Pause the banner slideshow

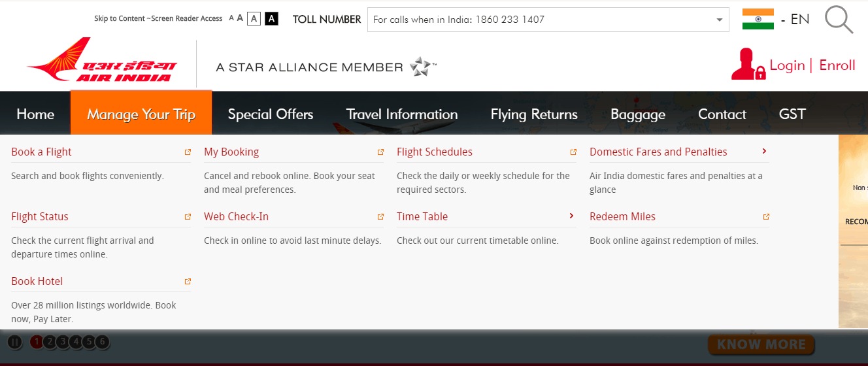click(x=14, y=342)
